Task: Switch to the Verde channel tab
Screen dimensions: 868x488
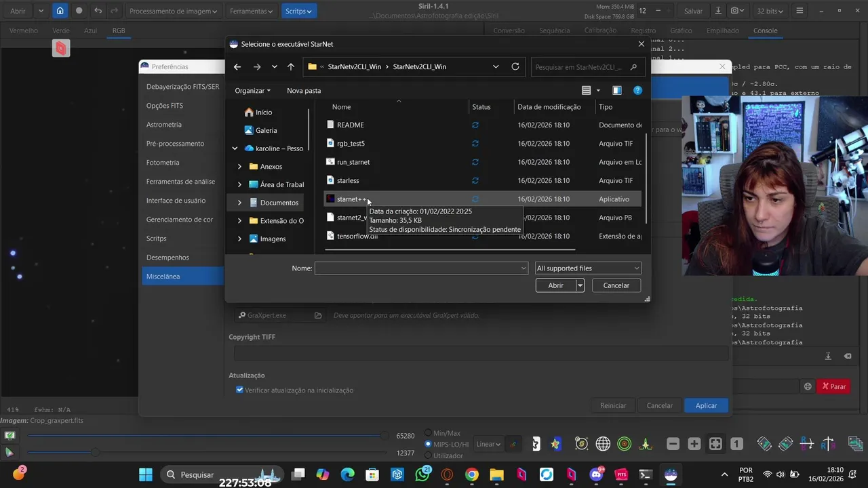Action: (61, 30)
